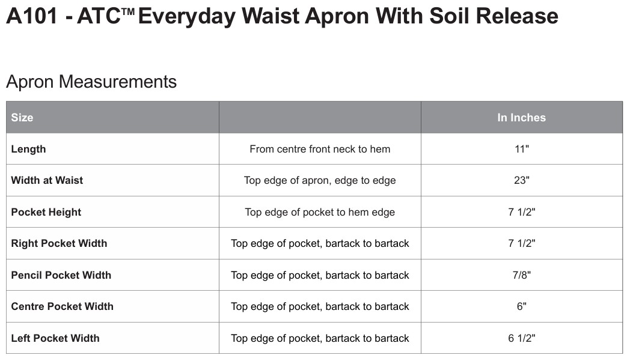Click 'From centre front neck to hem' text
Viewport: 633px width, 364px height.
(x=320, y=149)
